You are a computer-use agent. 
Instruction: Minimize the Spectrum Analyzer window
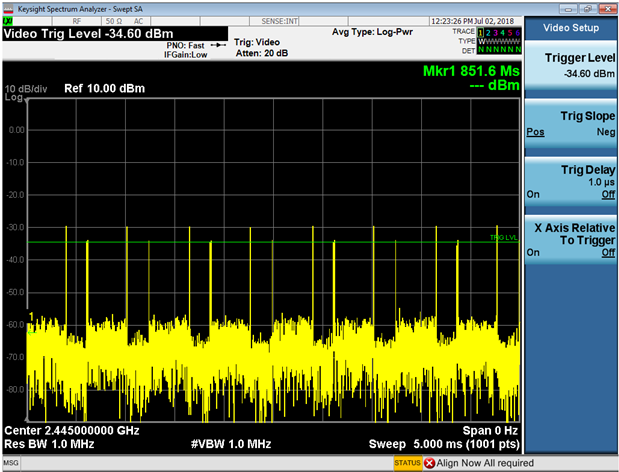[568, 9]
